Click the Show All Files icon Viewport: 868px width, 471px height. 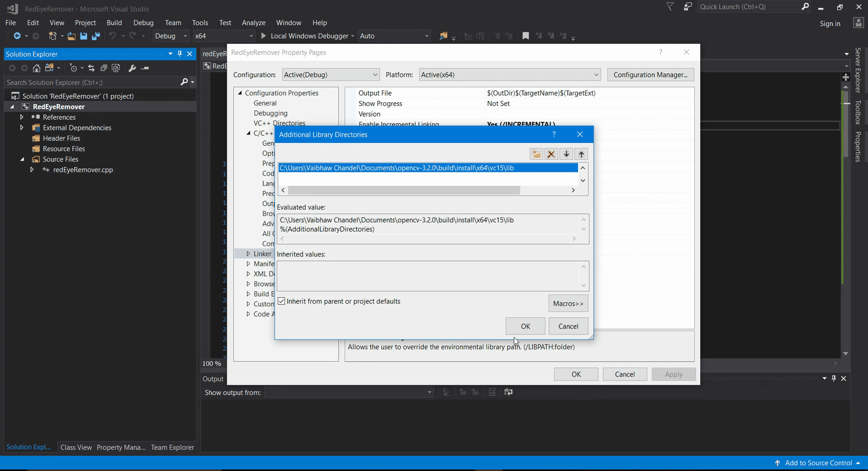116,68
